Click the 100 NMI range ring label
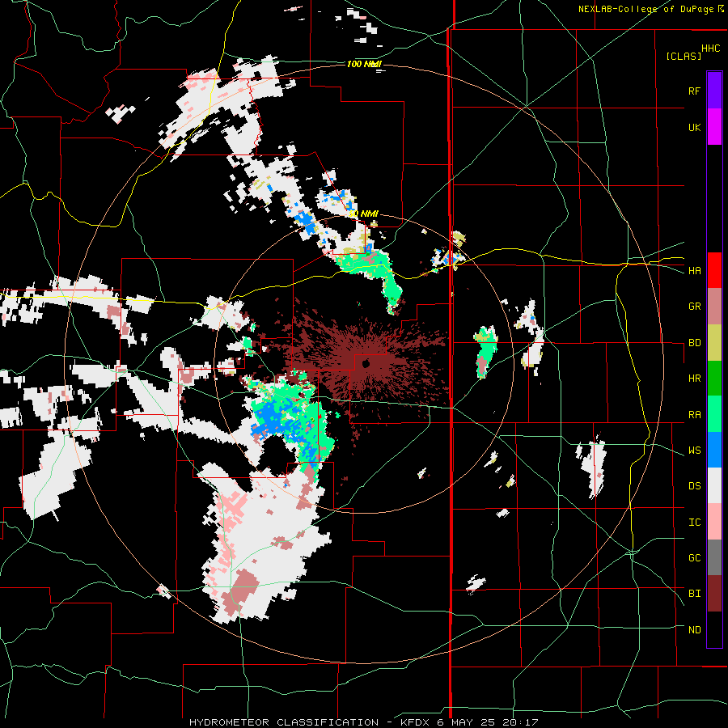This screenshot has height=728, width=728. pos(364,64)
